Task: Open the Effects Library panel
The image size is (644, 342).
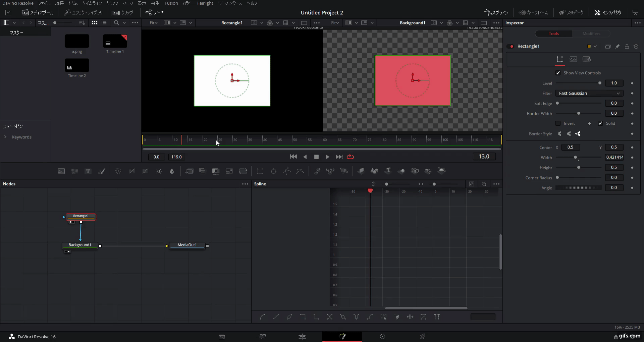Action: tap(84, 12)
